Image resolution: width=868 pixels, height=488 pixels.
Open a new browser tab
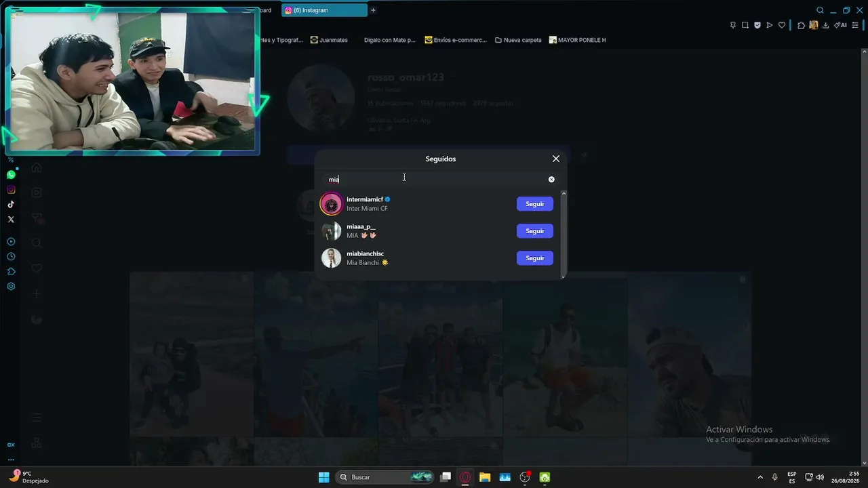[373, 10]
